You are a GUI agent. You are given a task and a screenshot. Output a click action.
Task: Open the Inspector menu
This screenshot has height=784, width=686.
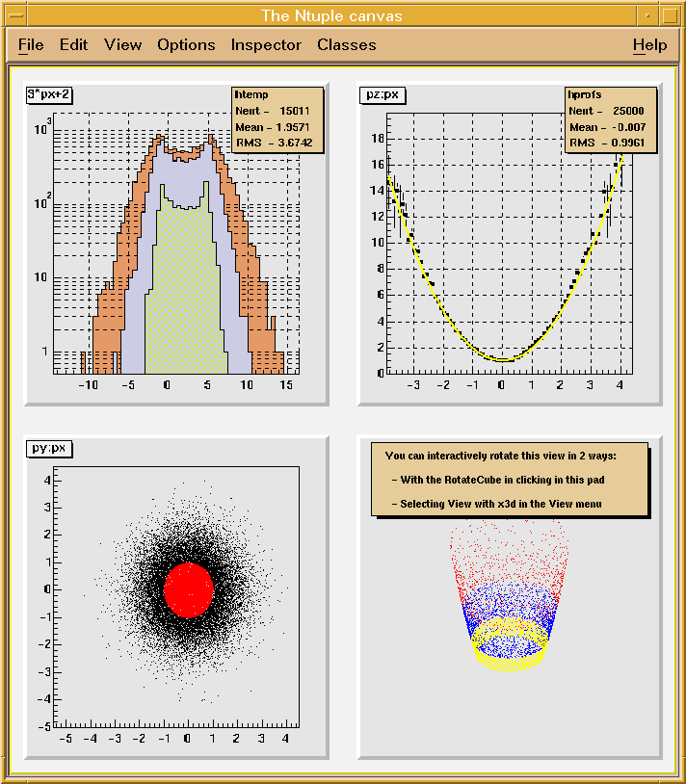click(266, 45)
